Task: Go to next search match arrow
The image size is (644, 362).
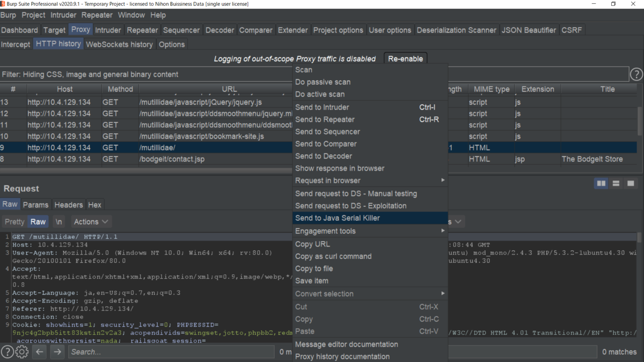Action: (57, 352)
